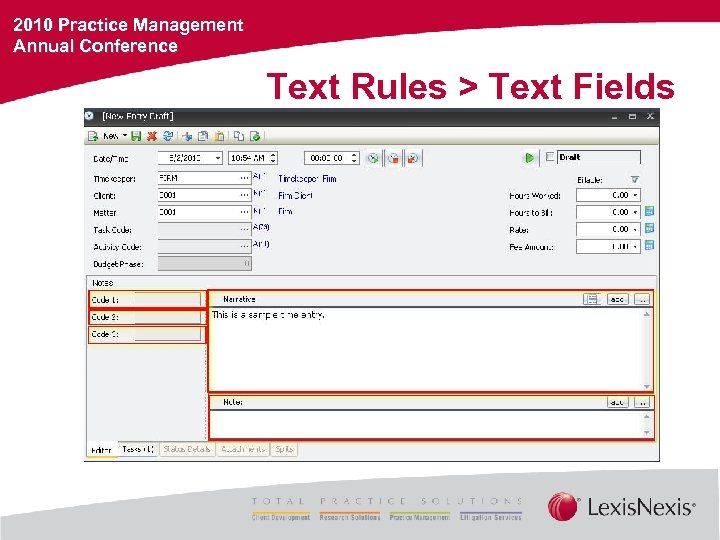
Task: Click calculator icon beside Rate
Action: (x=649, y=228)
